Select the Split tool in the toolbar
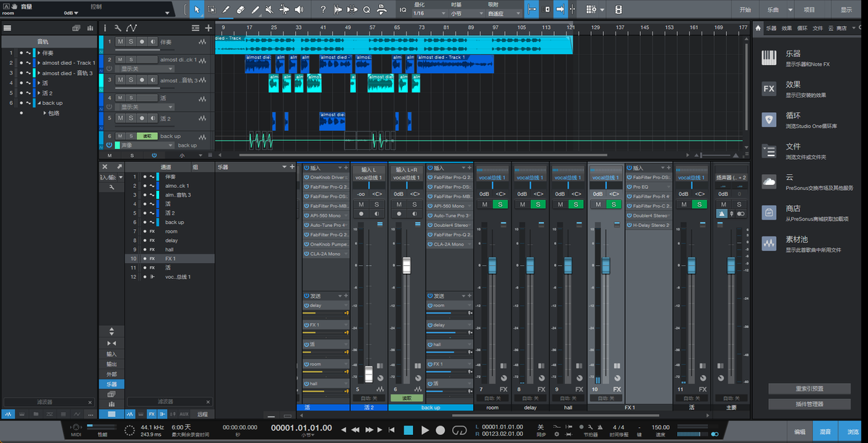Screen dimensions: 868x443 coord(226,9)
